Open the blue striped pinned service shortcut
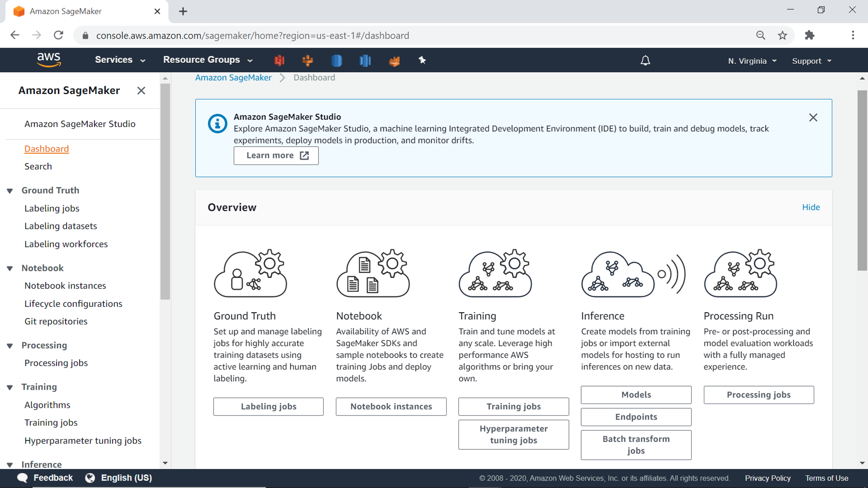 click(x=365, y=60)
